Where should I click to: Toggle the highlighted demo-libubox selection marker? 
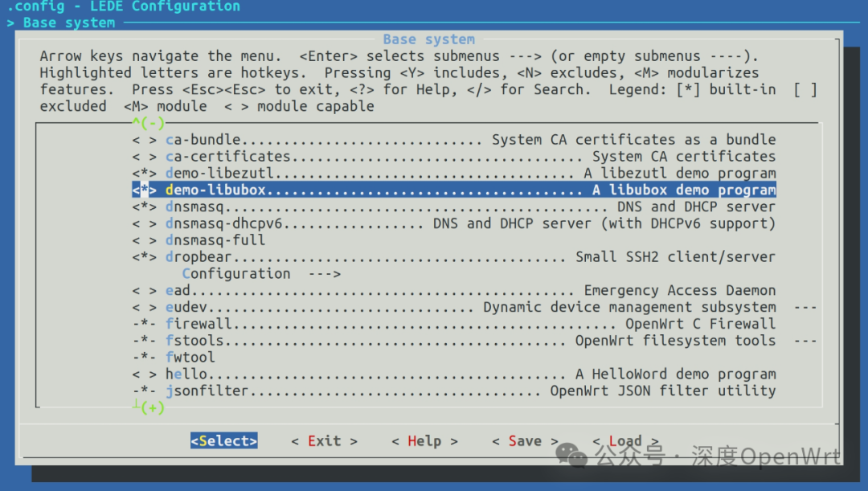[x=143, y=190]
